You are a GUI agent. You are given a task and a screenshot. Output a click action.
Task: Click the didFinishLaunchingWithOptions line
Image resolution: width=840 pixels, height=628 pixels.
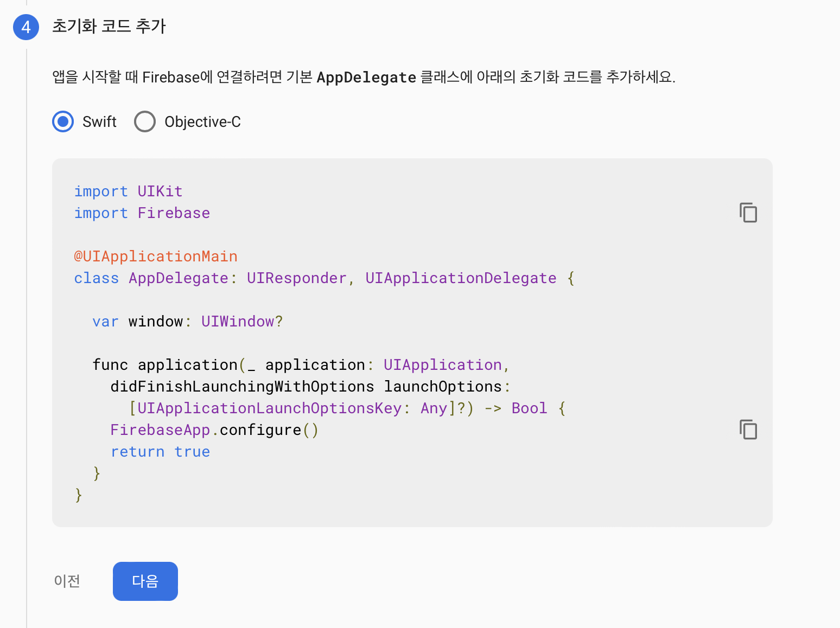point(310,387)
